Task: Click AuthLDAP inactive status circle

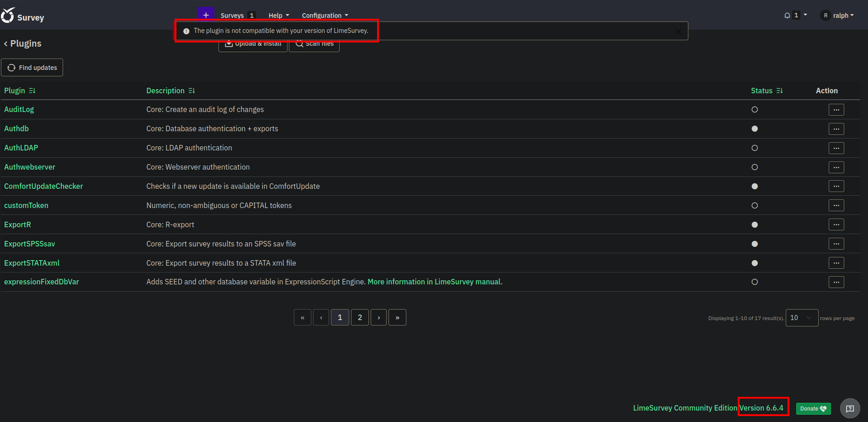Action: click(x=755, y=148)
